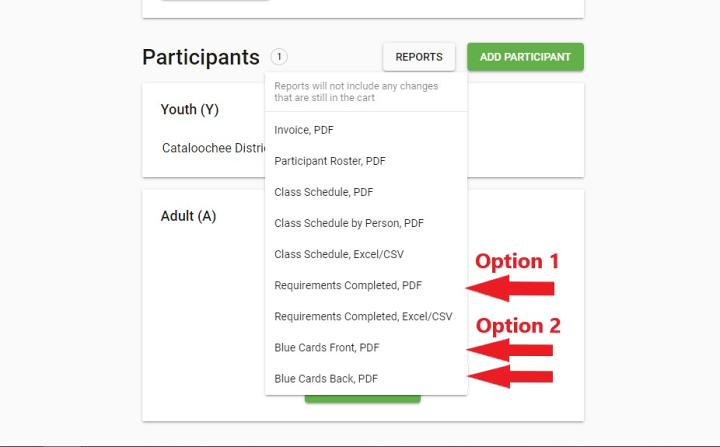The image size is (720, 447).
Task: Click the green ADD PARTICIPANT button
Action: 525,57
